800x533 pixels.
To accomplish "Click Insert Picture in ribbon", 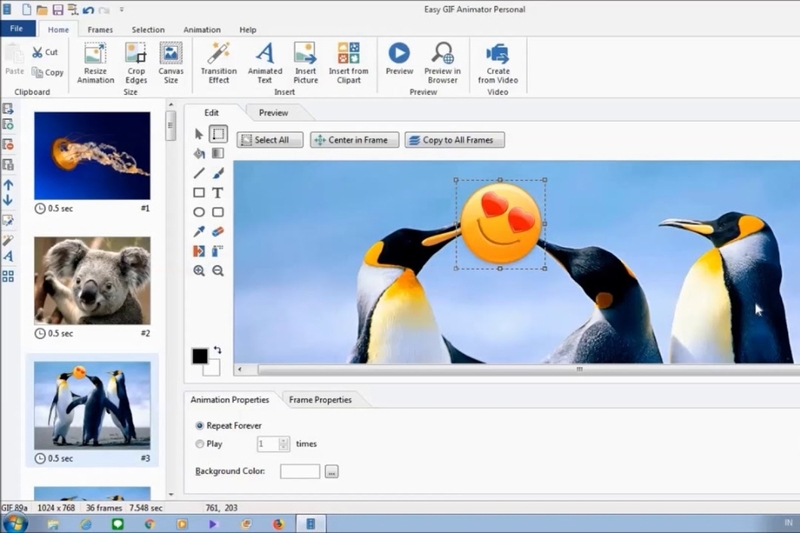I will click(x=306, y=63).
